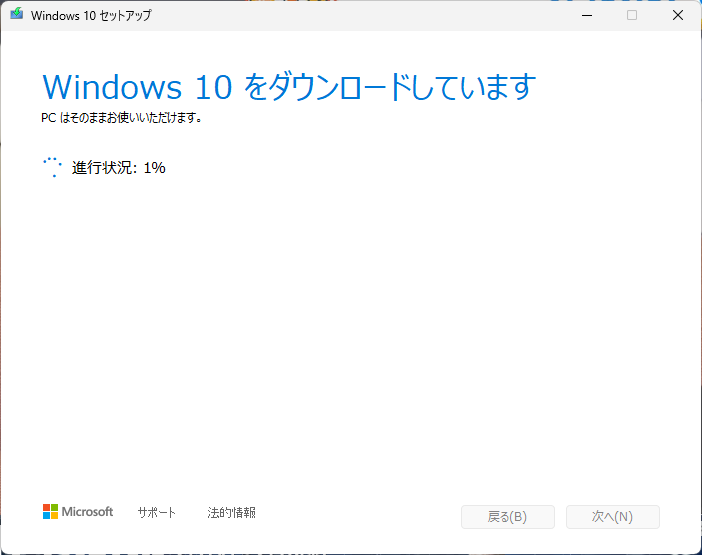Viewport: 702px width, 555px height.
Task: Click the text PC はそのままお使いいただけます。
Action: pos(122,118)
